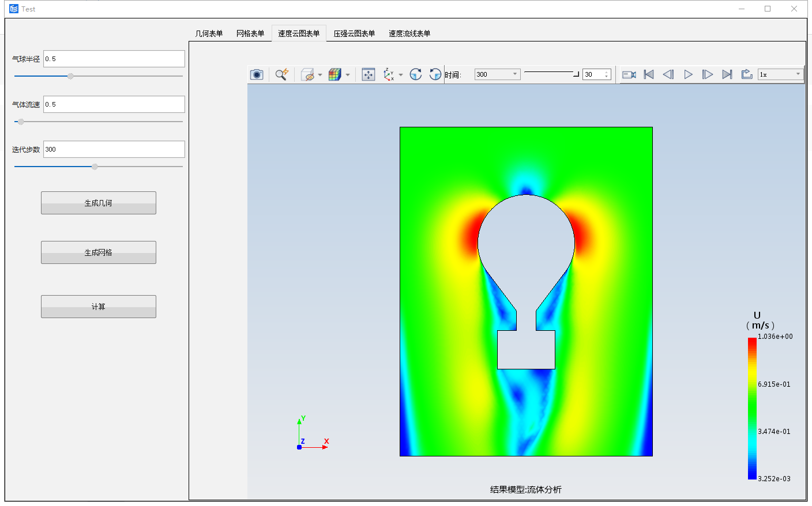Click the frame spinbox showing 30
812x506 pixels.
click(x=597, y=74)
